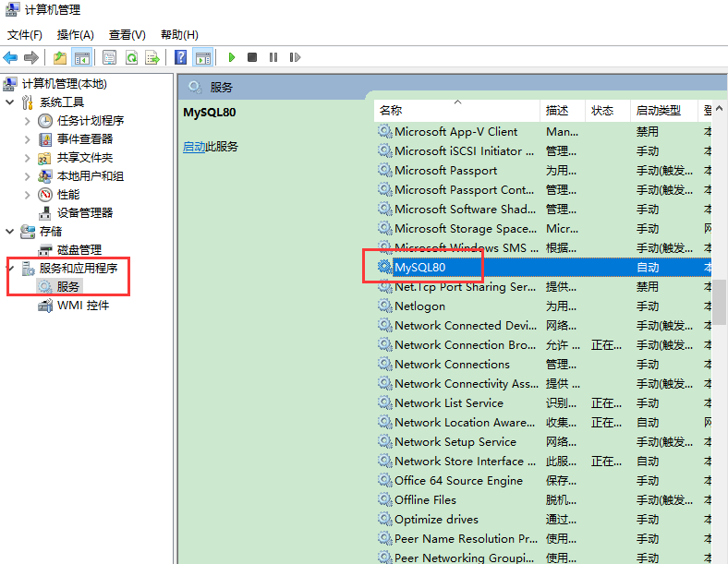Select Network Connections service

pos(543,365)
